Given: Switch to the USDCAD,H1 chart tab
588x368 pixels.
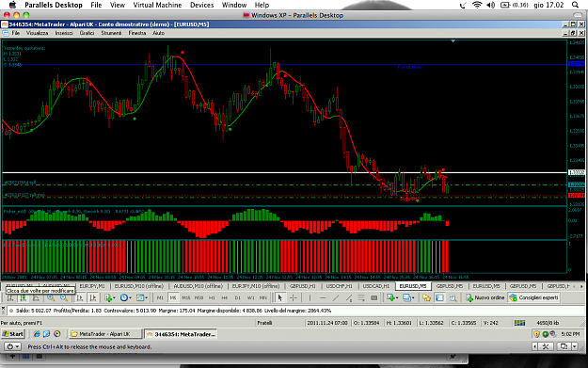Looking at the screenshot, I should tap(375, 286).
